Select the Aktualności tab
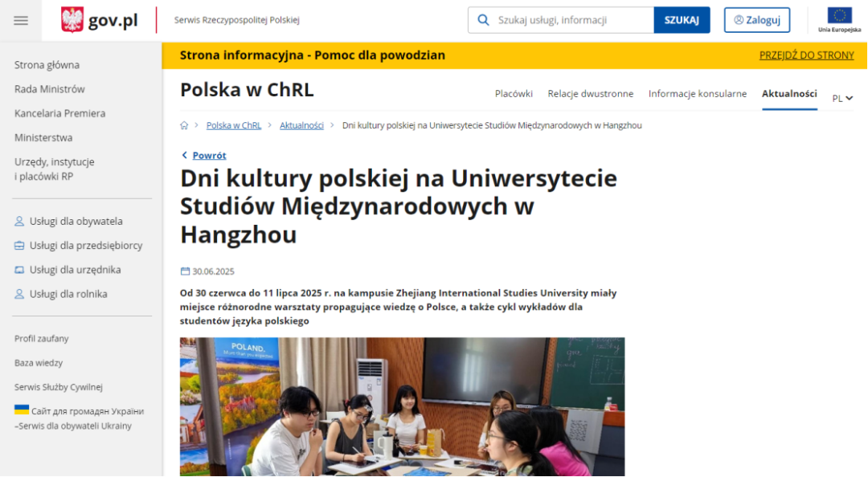 click(x=789, y=94)
